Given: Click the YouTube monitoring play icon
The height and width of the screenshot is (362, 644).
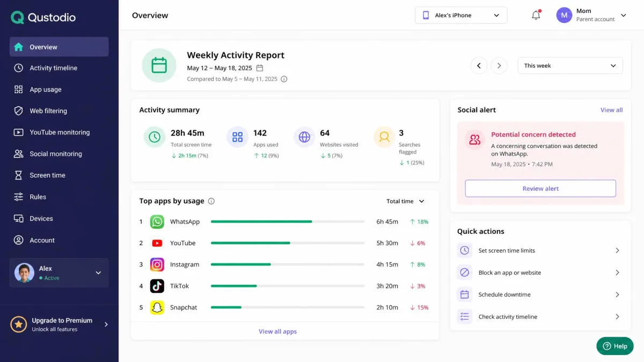Looking at the screenshot, I should pyautogui.click(x=18, y=132).
